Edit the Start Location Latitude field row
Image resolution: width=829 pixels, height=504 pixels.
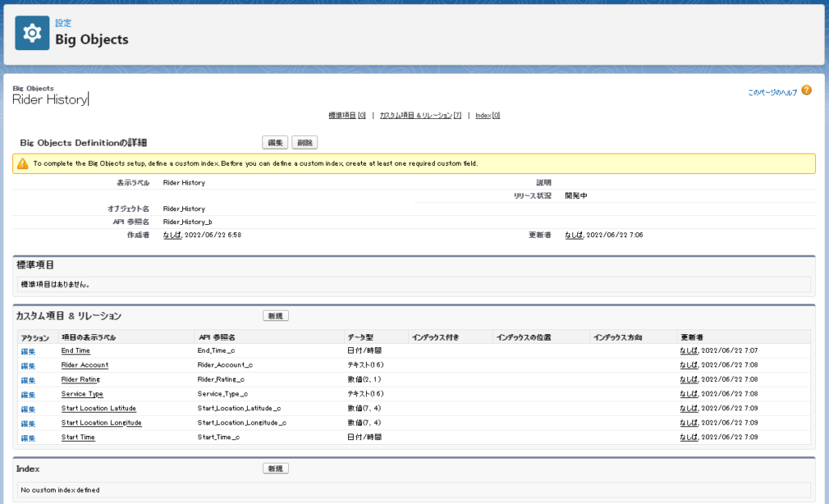[28, 409]
